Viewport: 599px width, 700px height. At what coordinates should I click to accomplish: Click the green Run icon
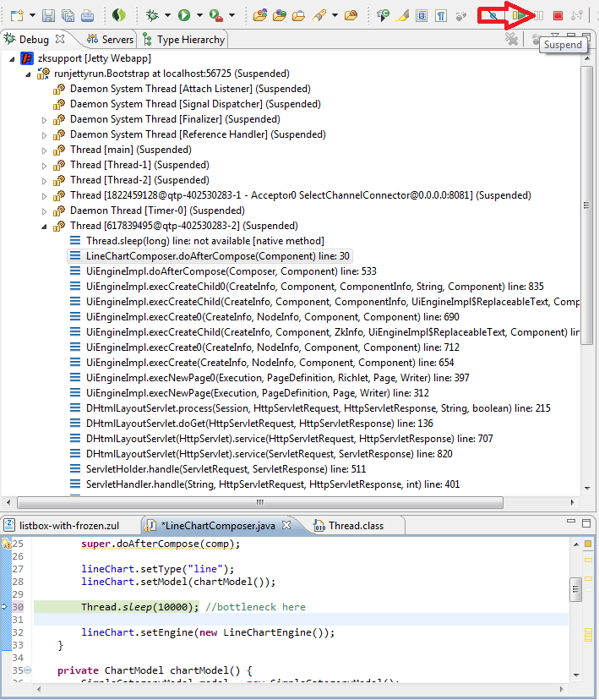coord(184,15)
